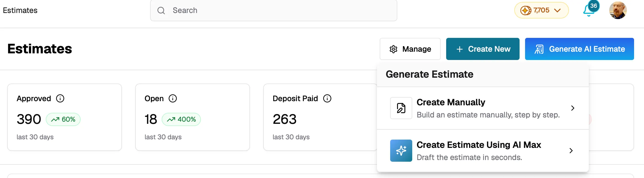Show info for Deposit Paid card
This screenshot has width=644, height=178.
click(x=327, y=98)
